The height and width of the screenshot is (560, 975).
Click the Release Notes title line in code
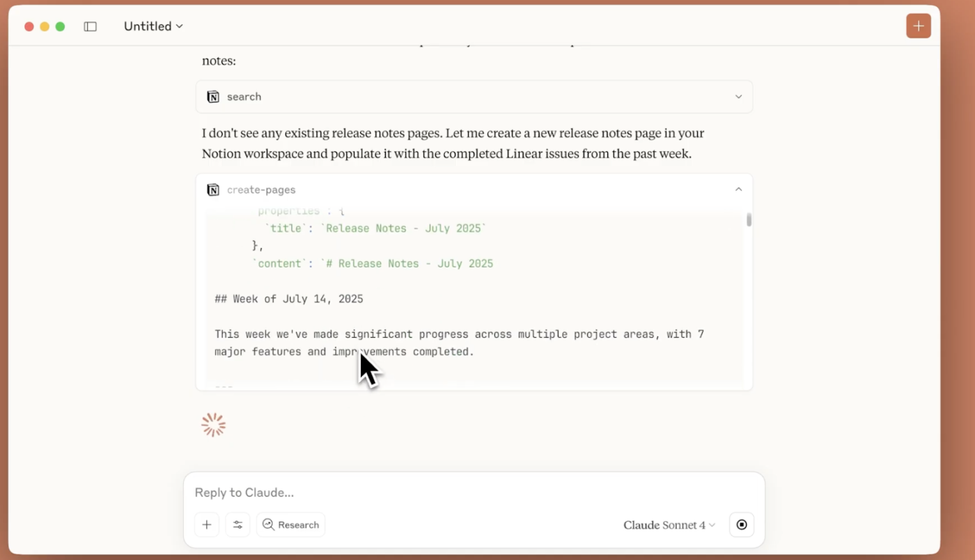(375, 228)
